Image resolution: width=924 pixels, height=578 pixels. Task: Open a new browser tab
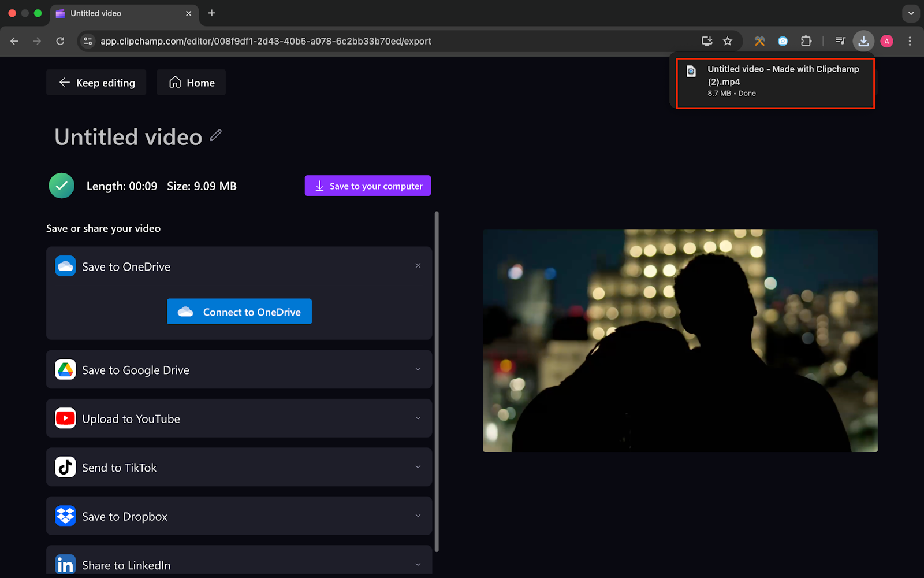pyautogui.click(x=212, y=13)
